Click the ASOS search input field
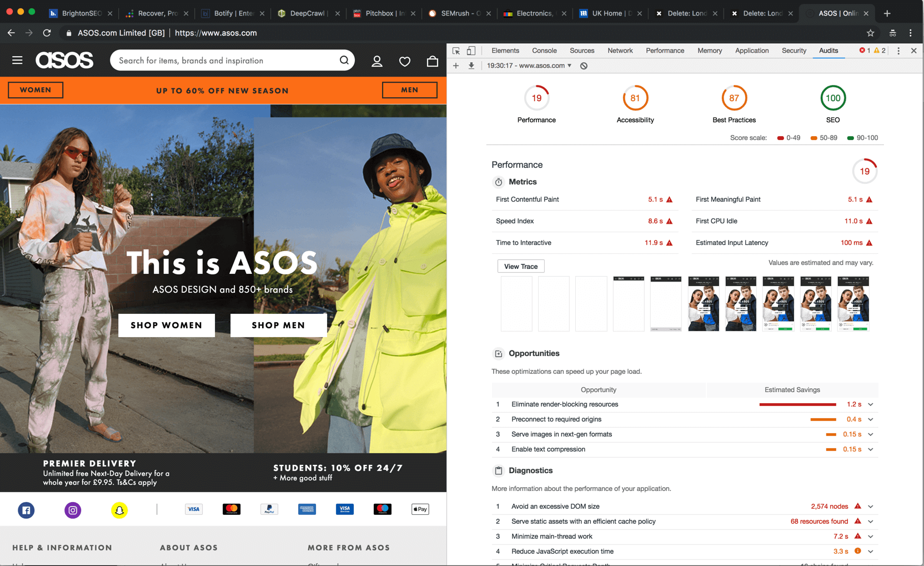The height and width of the screenshot is (566, 924). (225, 61)
